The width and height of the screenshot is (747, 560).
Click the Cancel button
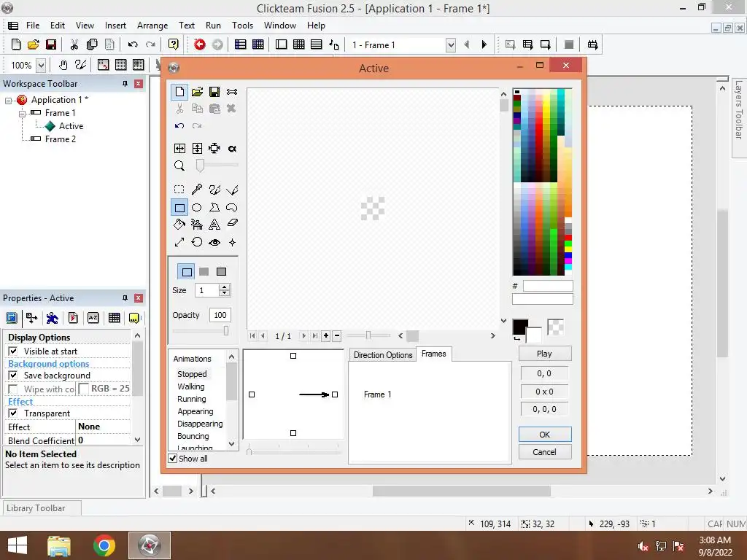tap(544, 452)
